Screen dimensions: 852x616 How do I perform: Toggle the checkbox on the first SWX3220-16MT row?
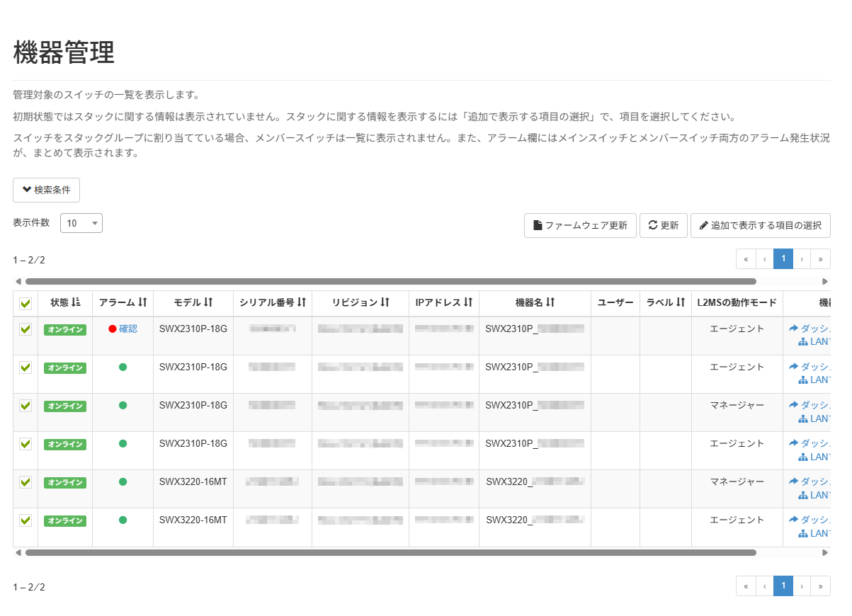pyautogui.click(x=25, y=482)
